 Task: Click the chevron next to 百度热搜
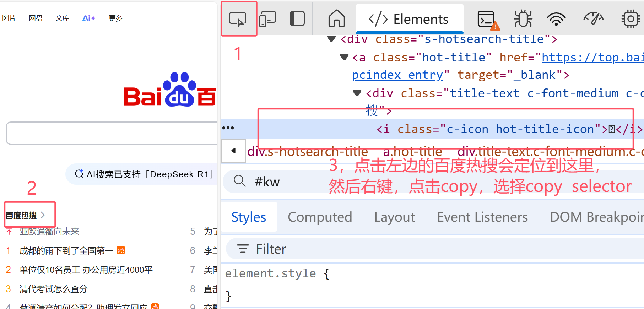43,215
